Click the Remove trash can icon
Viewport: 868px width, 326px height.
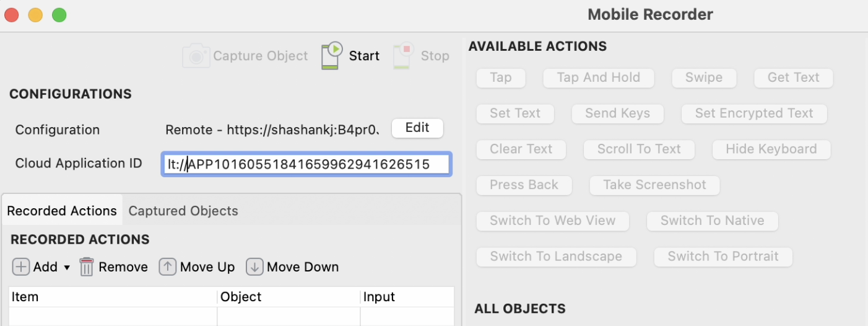pyautogui.click(x=87, y=267)
